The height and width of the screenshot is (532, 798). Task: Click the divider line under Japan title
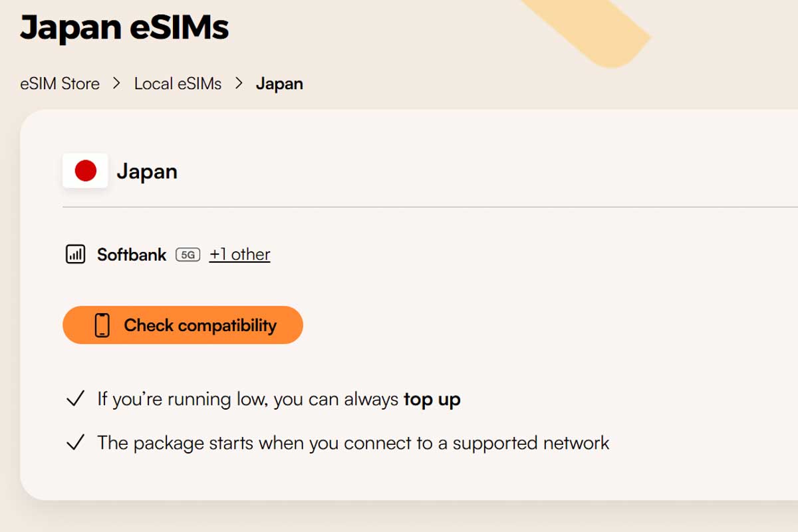coord(426,207)
